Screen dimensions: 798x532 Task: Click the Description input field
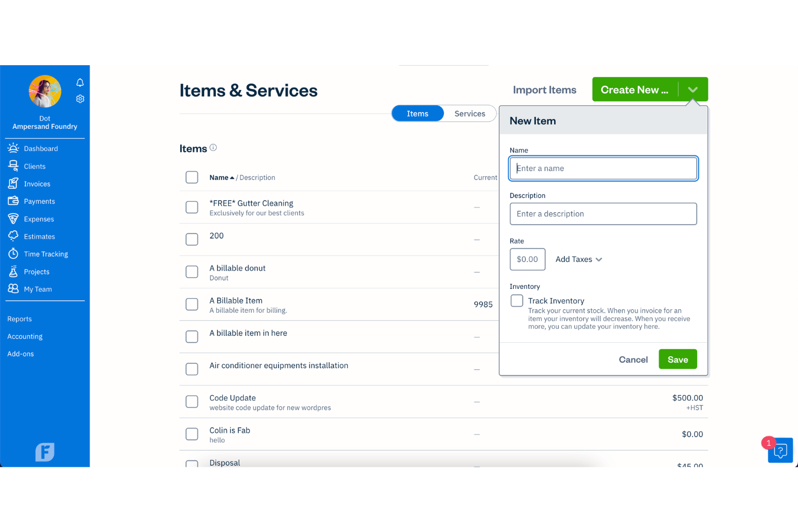(603, 214)
